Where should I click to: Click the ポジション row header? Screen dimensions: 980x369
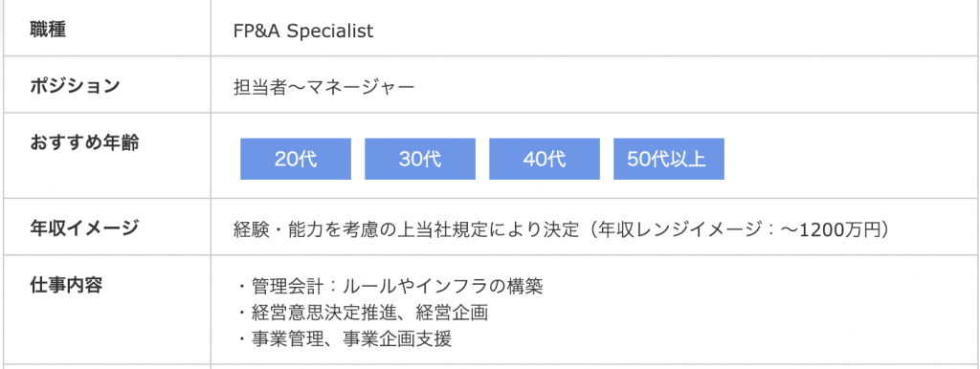click(x=75, y=85)
